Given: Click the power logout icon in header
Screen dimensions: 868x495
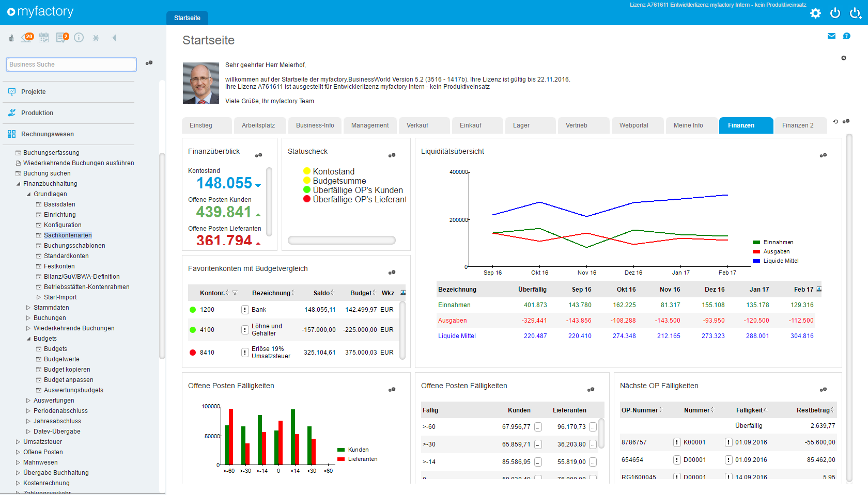Looking at the screenshot, I should point(835,13).
